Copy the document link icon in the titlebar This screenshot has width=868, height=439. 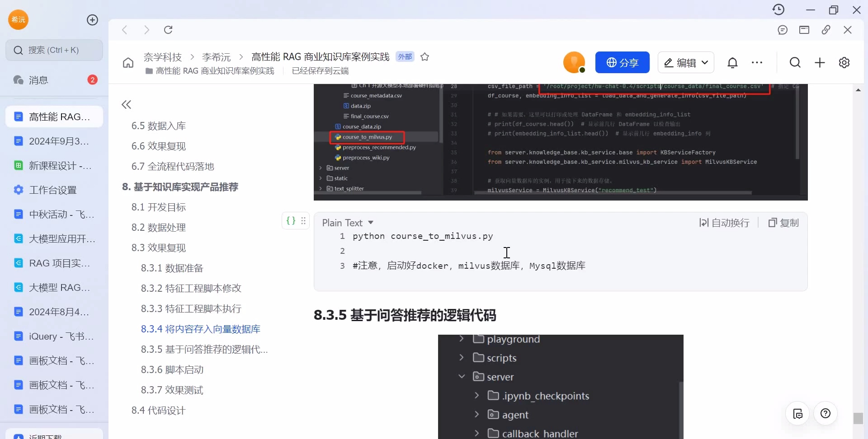click(826, 30)
